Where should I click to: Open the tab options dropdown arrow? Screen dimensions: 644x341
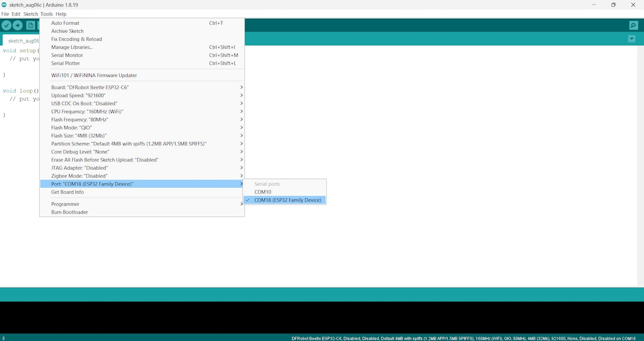point(631,39)
